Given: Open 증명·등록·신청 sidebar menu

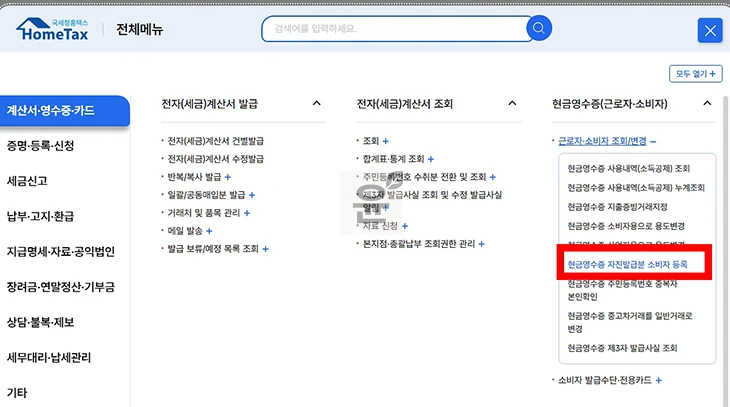Looking at the screenshot, I should (x=41, y=146).
